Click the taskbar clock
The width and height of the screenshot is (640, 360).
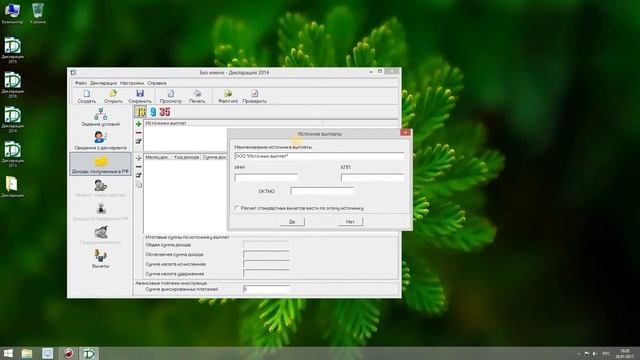[625, 353]
